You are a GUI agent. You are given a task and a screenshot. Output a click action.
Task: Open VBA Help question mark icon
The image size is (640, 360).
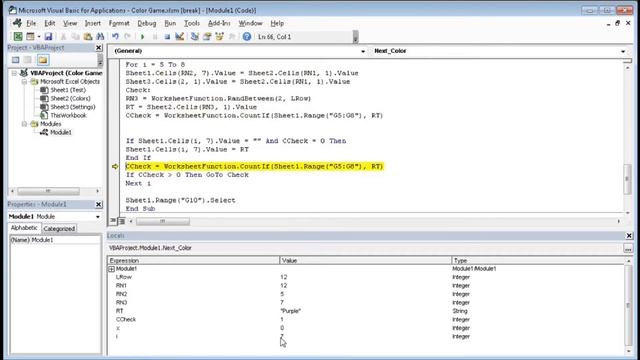coord(247,37)
